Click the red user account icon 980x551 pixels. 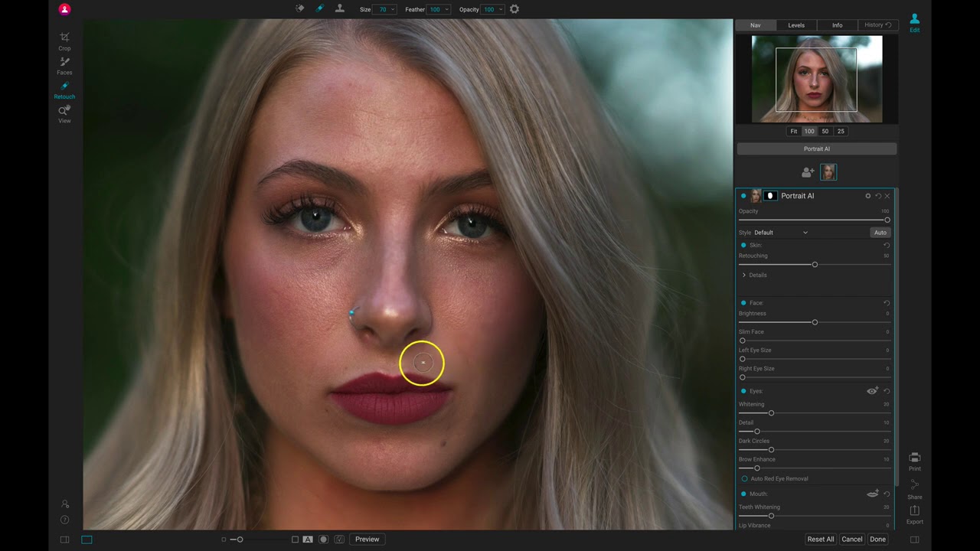pos(64,9)
